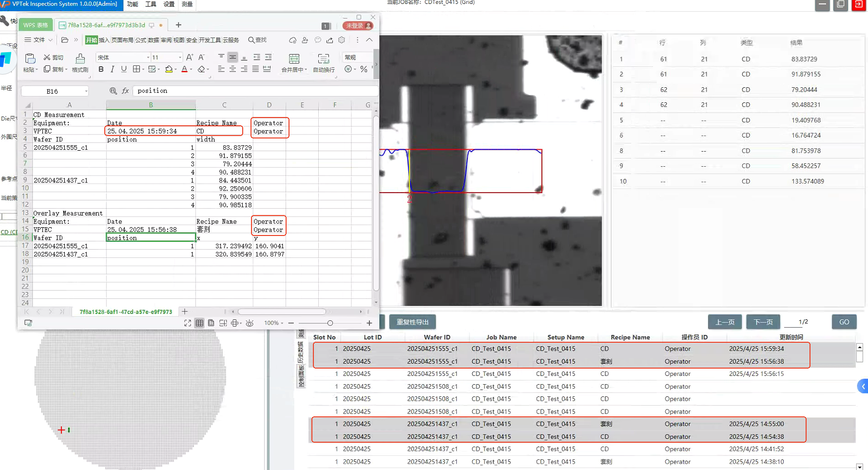Open the 数据 ribbon tab
The height and width of the screenshot is (470, 868).
(x=154, y=40)
